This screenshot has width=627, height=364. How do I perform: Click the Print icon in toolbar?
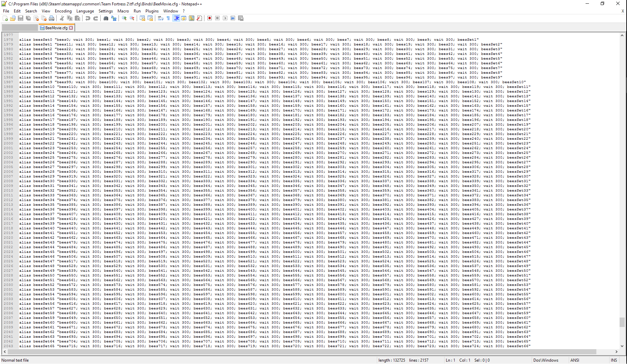pyautogui.click(x=52, y=18)
